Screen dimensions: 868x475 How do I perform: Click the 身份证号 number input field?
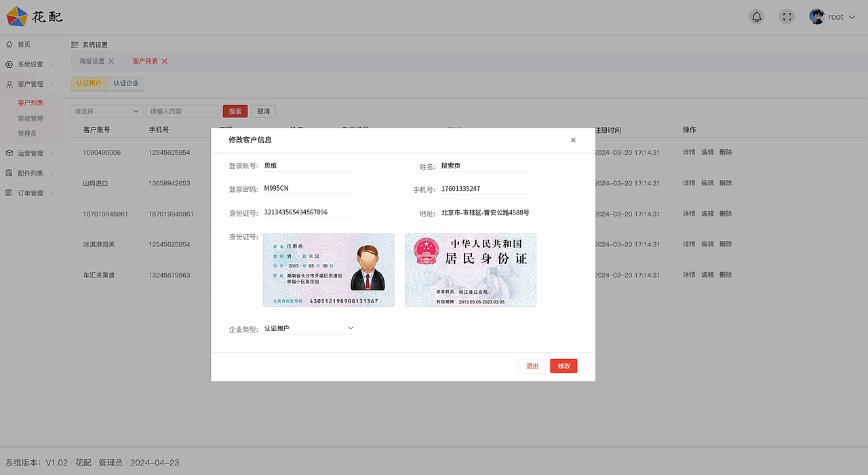tap(308, 212)
